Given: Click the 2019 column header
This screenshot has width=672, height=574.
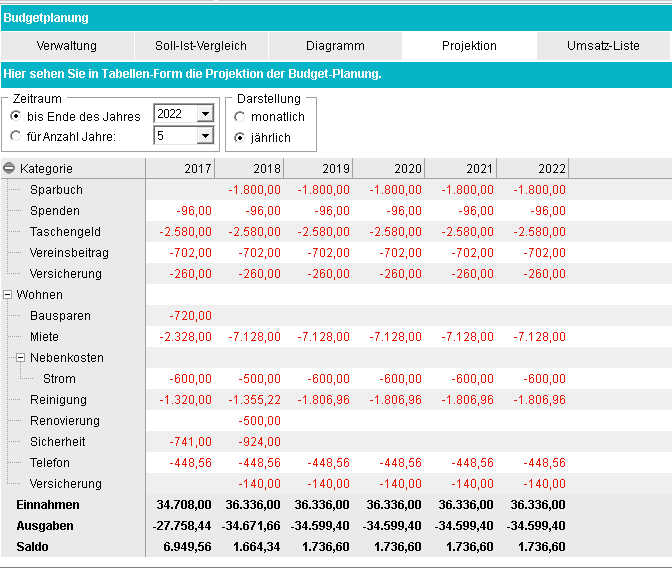Looking at the screenshot, I should 318,168.
